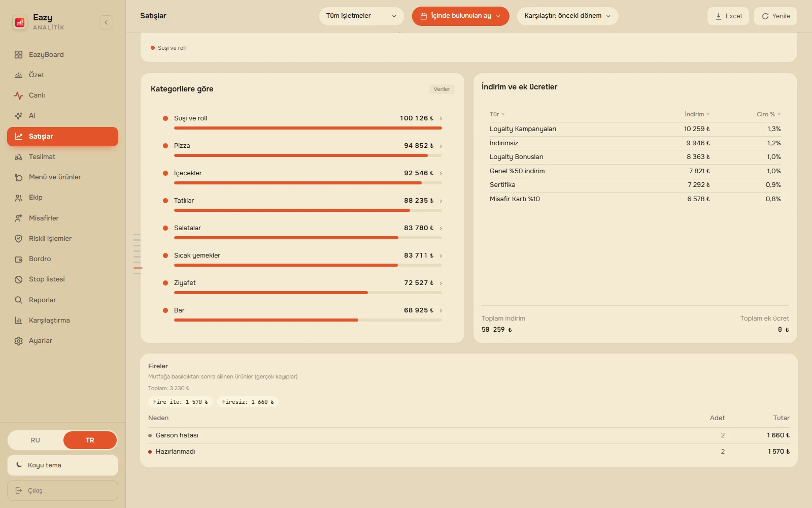The width and height of the screenshot is (812, 508).
Task: Click the Veriler button
Action: (x=442, y=89)
